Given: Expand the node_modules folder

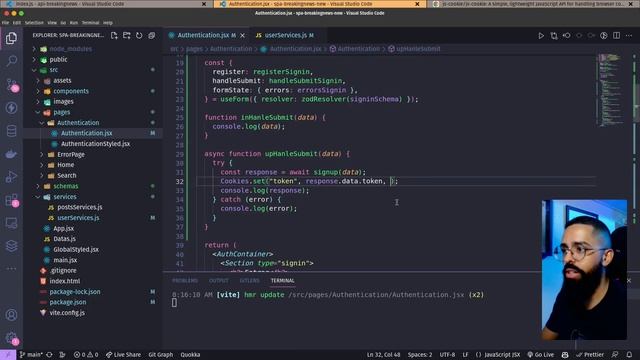Looking at the screenshot, I should tap(71, 49).
